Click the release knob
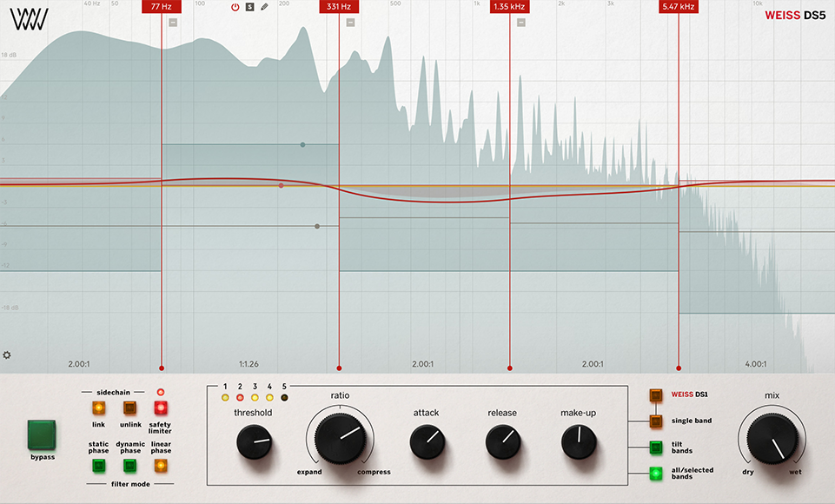The height and width of the screenshot is (504, 835). tap(503, 441)
